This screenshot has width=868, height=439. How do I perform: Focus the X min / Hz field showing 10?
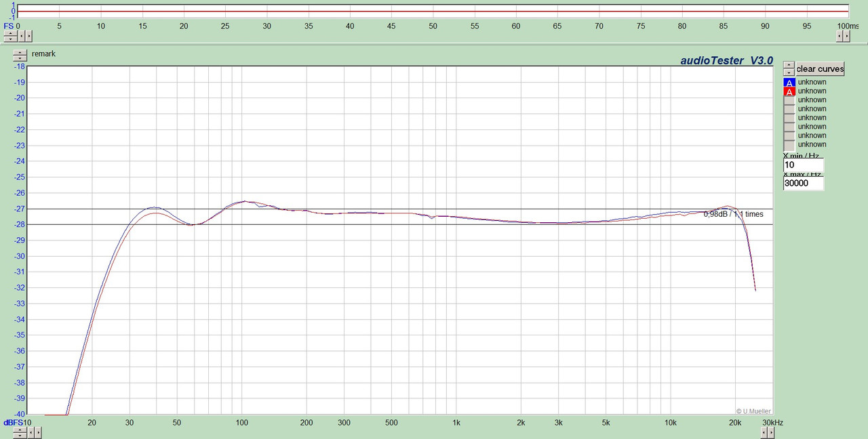(x=804, y=165)
